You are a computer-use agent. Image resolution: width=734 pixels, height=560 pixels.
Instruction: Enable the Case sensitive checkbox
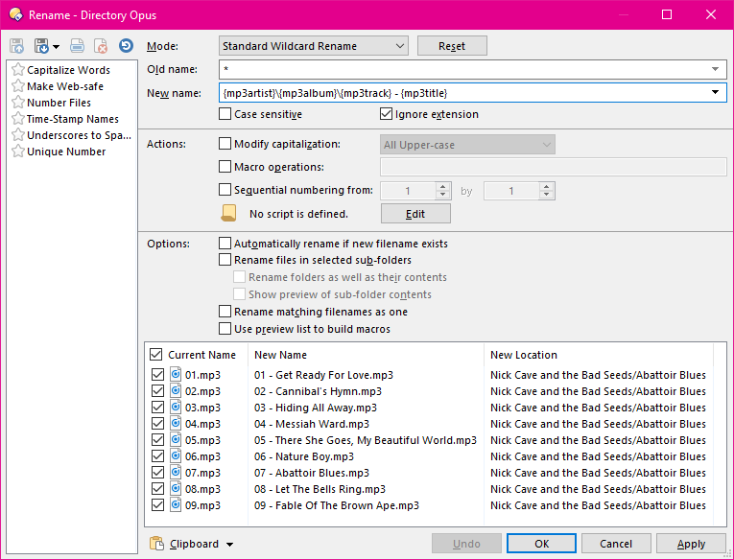pyautogui.click(x=225, y=114)
